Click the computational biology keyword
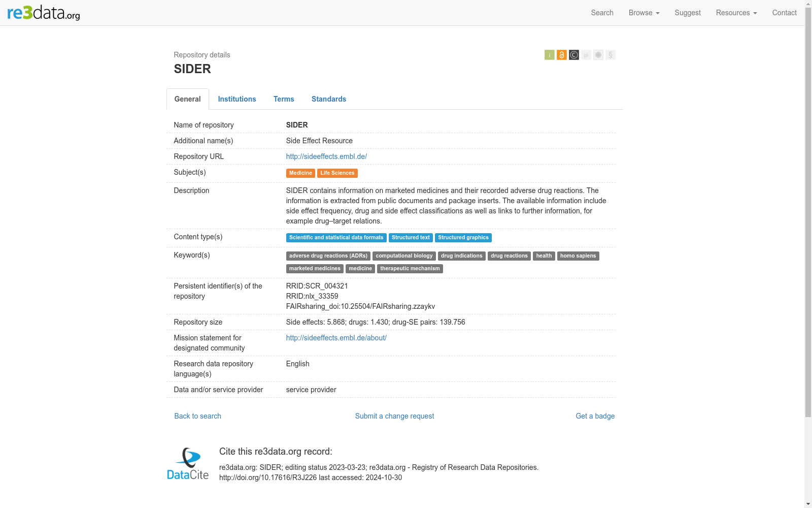This screenshot has height=508, width=812. 404,256
